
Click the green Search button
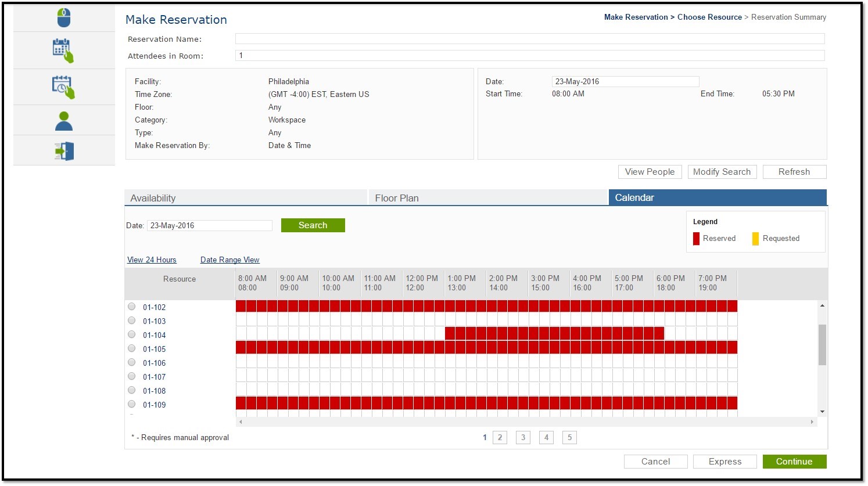pyautogui.click(x=313, y=225)
